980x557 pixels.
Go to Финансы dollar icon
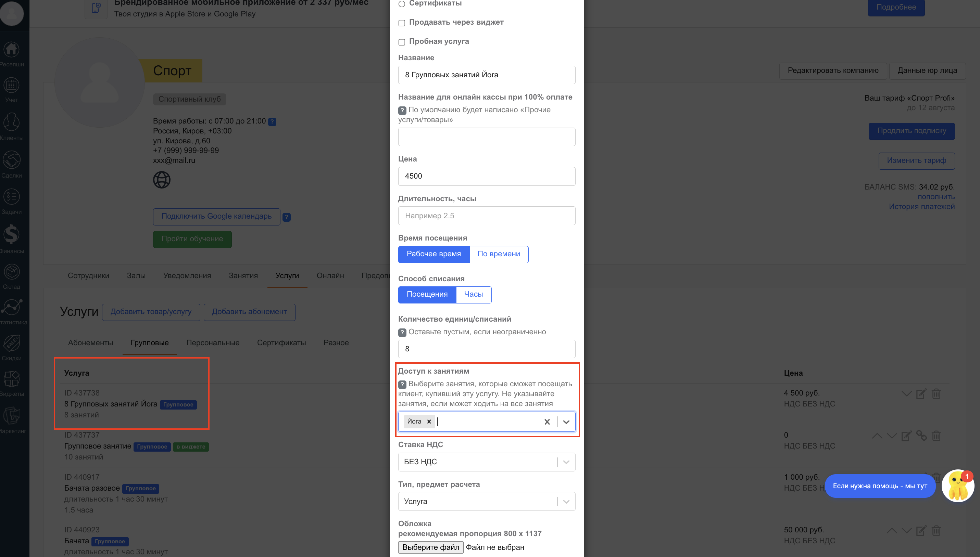(12, 234)
